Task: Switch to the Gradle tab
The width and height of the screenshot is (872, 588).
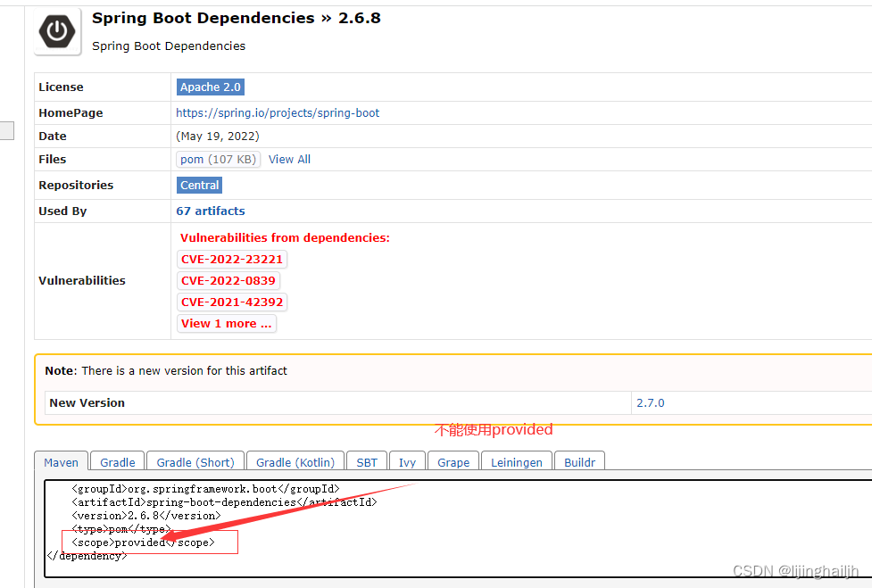Action: coord(117,462)
